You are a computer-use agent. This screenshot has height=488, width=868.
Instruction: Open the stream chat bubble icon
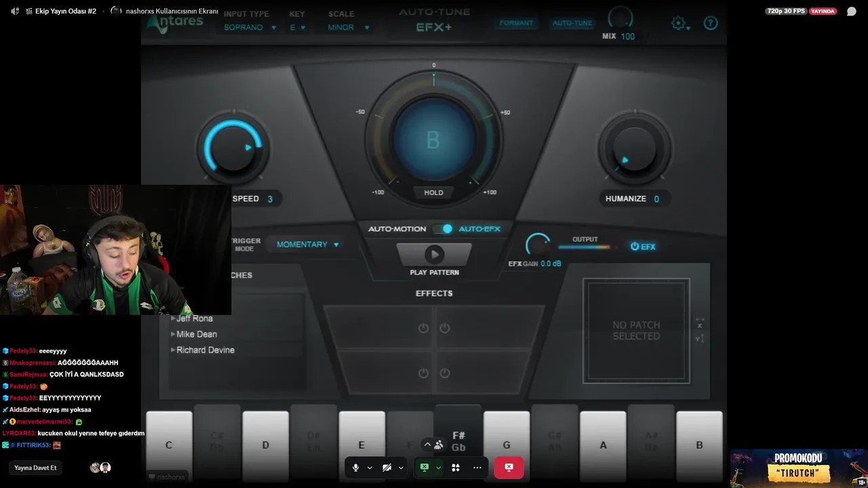(x=852, y=12)
